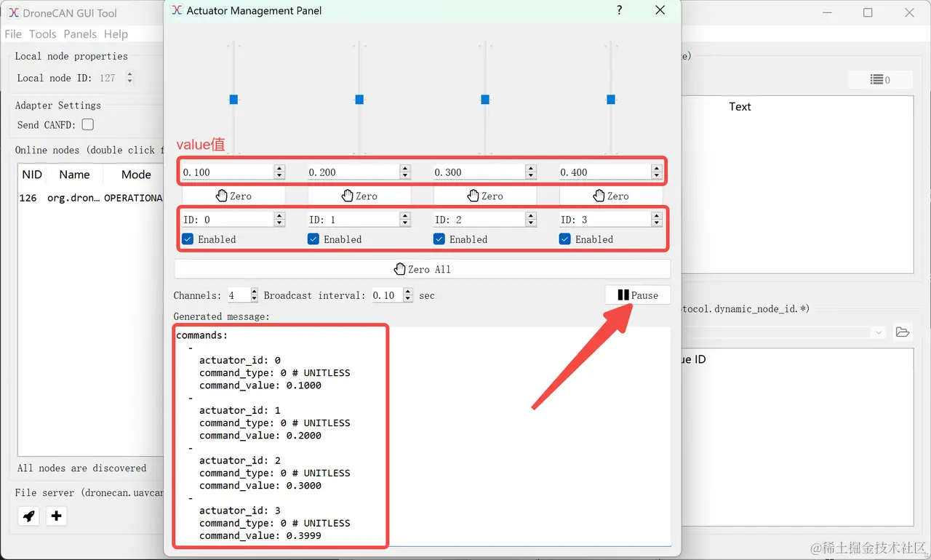The image size is (931, 560).
Task: Click NID column header
Action: [32, 175]
